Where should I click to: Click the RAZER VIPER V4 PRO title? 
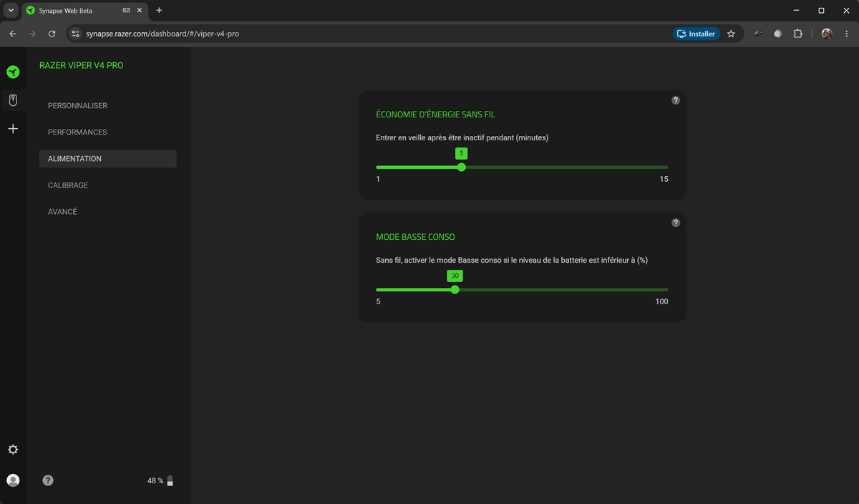pyautogui.click(x=81, y=65)
